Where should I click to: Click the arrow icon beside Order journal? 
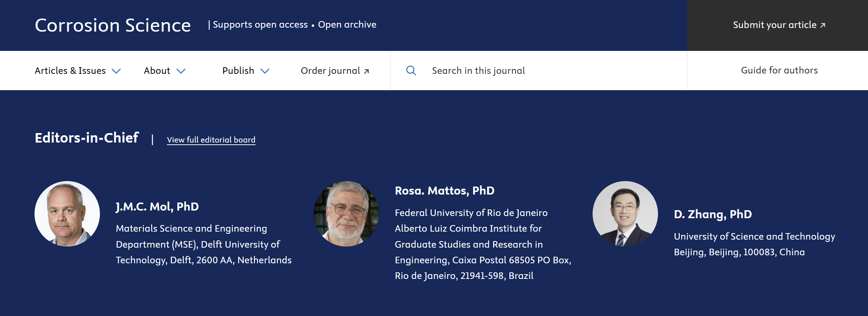point(367,71)
